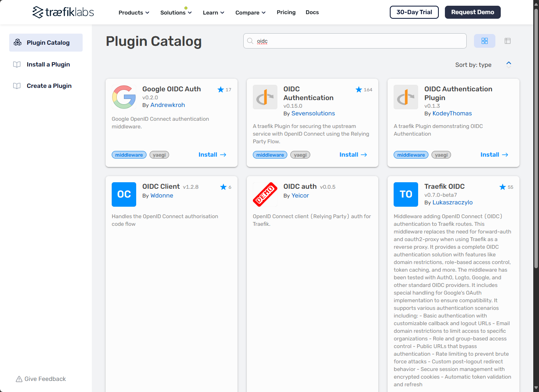The height and width of the screenshot is (392, 539).
Task: Expand the Products dropdown menu
Action: pyautogui.click(x=134, y=13)
